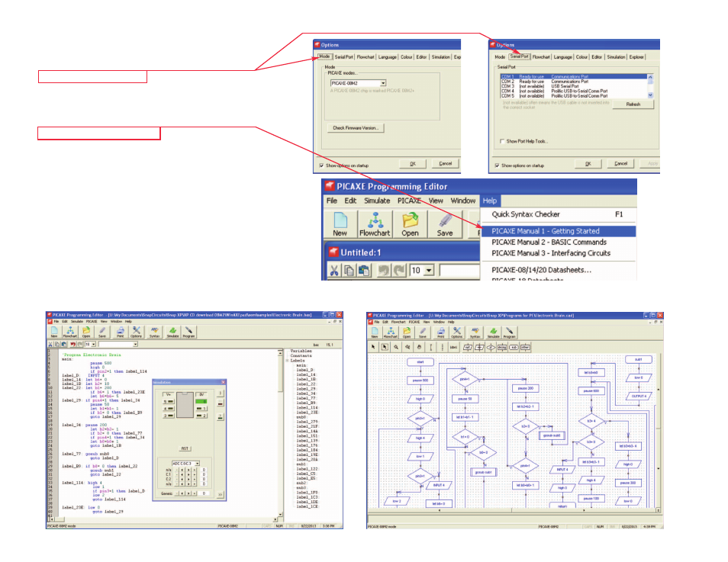The width and height of the screenshot is (728, 562).
Task: Enable the Show Port Help Tools checkbox
Action: [502, 141]
